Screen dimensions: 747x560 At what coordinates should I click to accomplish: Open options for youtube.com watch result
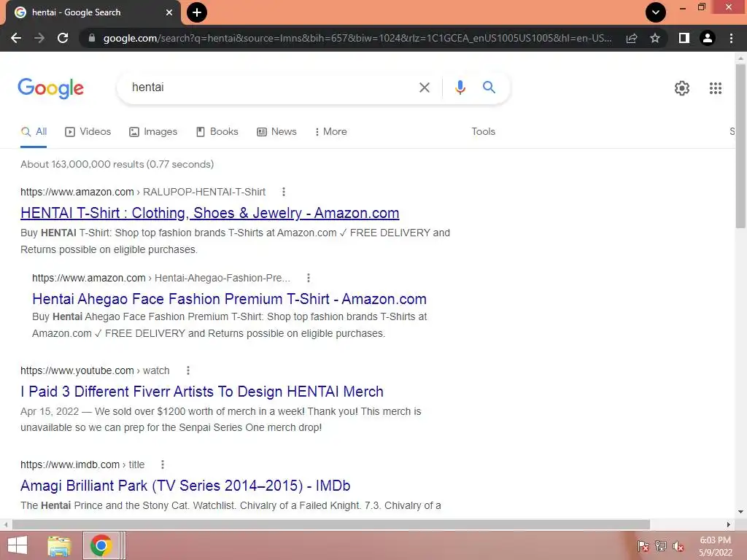pyautogui.click(x=188, y=370)
